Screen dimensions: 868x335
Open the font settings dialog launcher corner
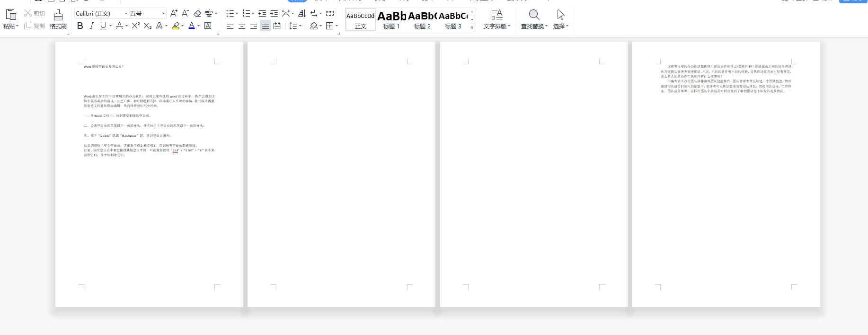[218, 34]
